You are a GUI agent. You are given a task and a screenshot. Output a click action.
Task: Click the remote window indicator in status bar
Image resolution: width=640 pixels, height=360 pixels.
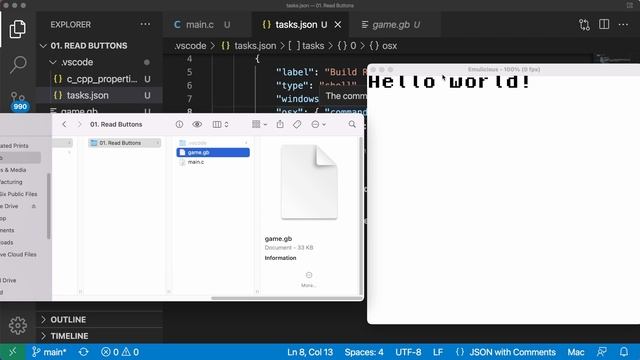tap(13, 352)
